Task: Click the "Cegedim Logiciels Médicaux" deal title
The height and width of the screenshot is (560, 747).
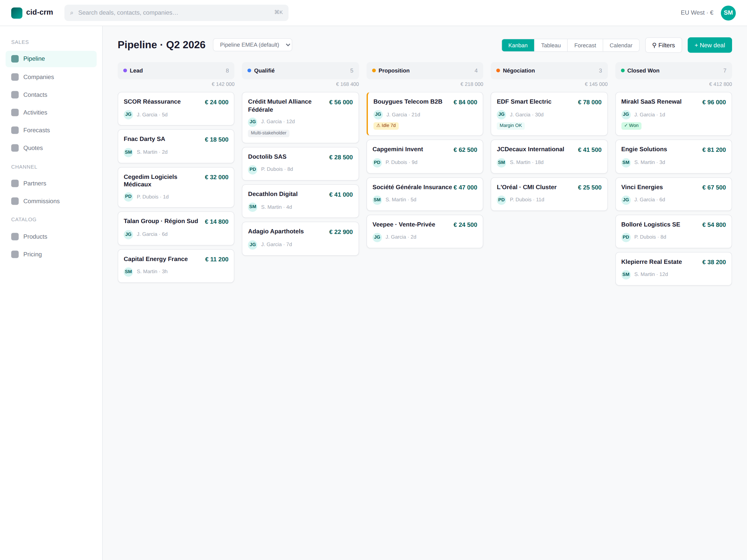Action: tap(150, 180)
